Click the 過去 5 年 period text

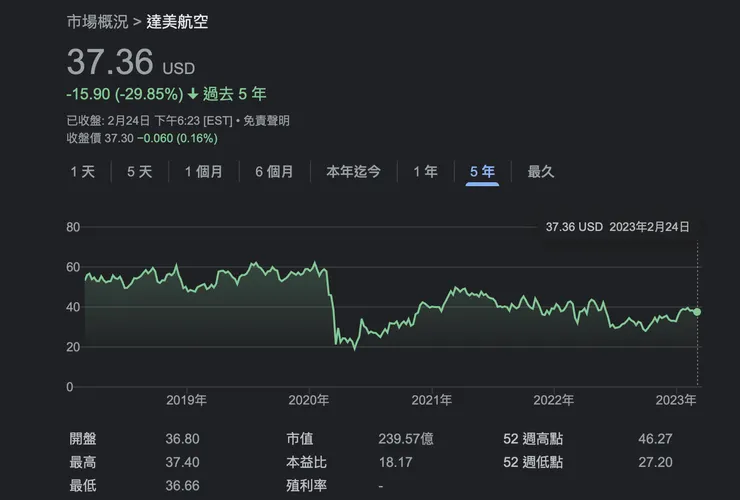click(235, 94)
